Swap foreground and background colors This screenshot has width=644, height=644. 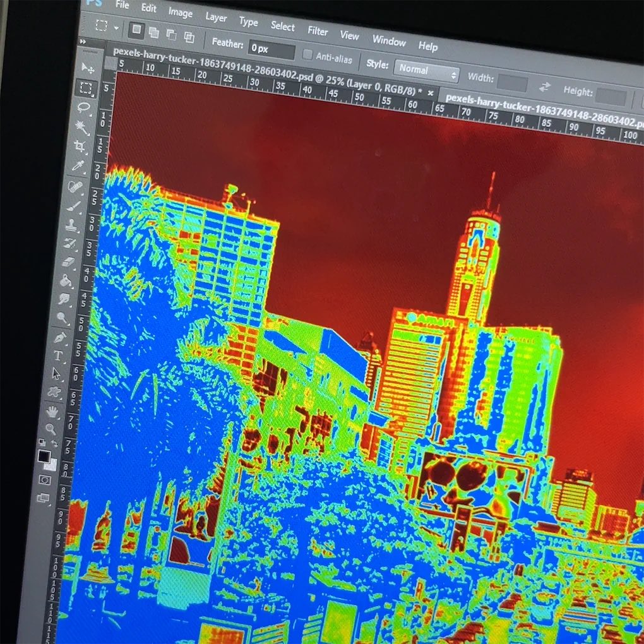54,444
